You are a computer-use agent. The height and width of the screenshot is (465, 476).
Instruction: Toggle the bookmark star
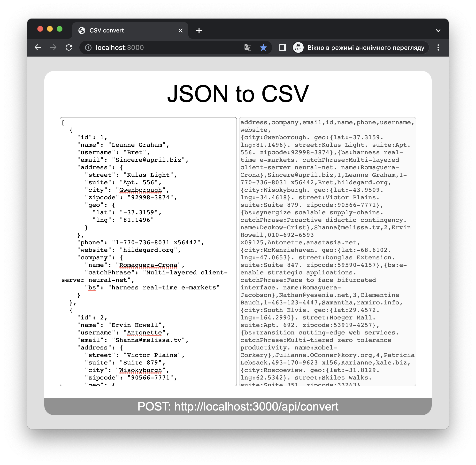point(263,47)
